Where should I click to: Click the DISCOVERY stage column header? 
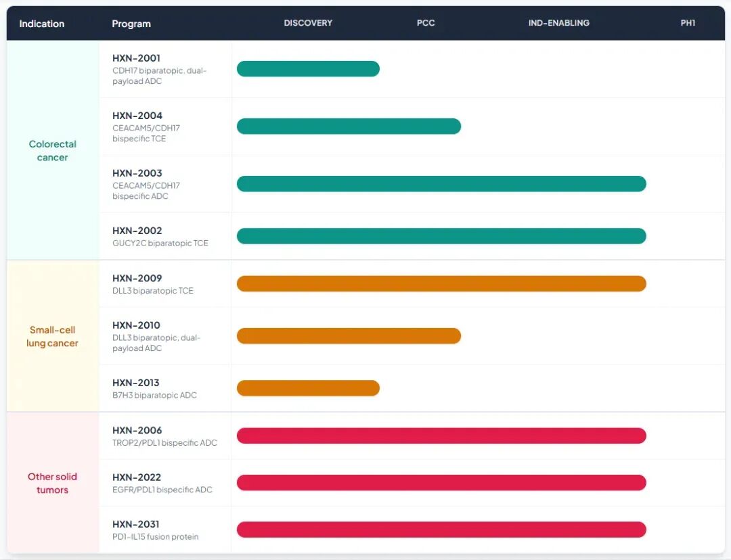(x=308, y=23)
